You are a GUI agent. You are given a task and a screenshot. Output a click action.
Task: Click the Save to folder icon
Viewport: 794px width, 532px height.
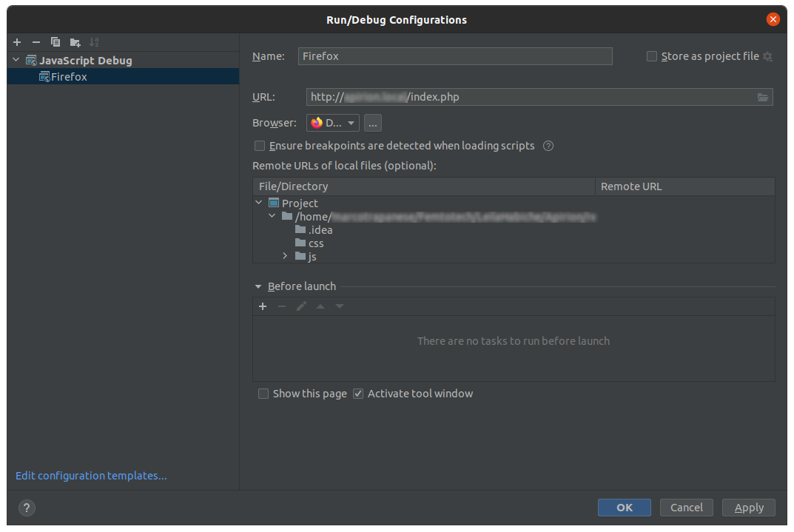75,42
